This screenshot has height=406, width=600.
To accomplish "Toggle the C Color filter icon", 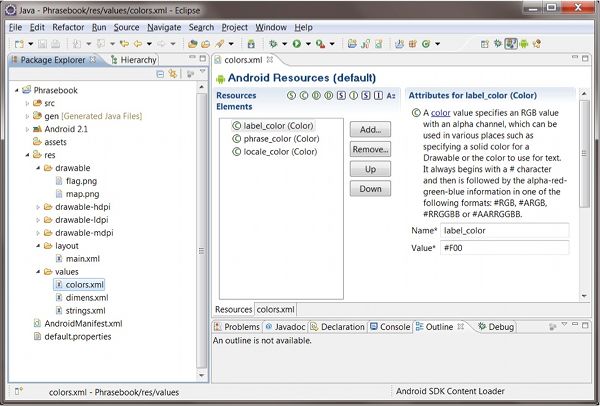I will (304, 95).
